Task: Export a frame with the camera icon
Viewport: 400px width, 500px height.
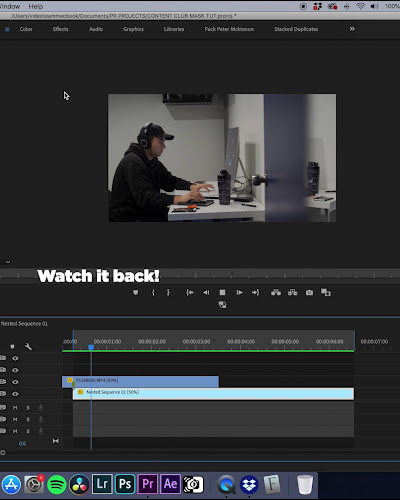Action: (x=309, y=292)
